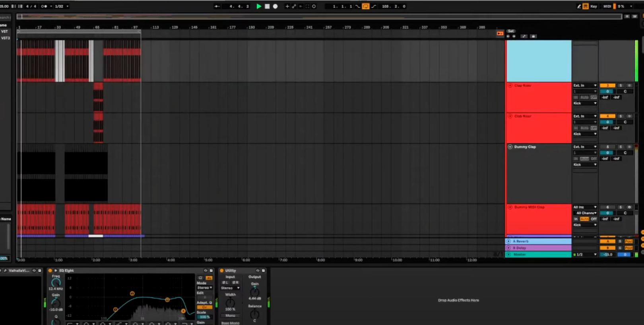The height and width of the screenshot is (325, 644).
Task: Toggle Key map mode
Action: (593, 6)
